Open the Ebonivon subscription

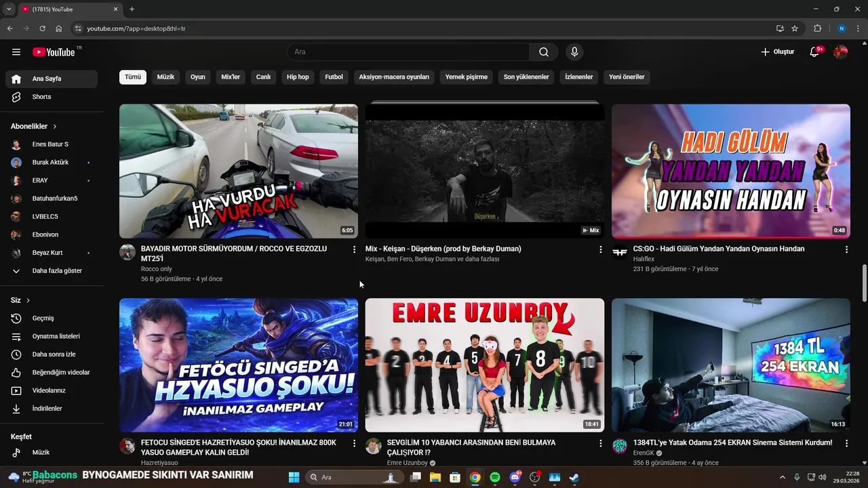tap(52, 235)
